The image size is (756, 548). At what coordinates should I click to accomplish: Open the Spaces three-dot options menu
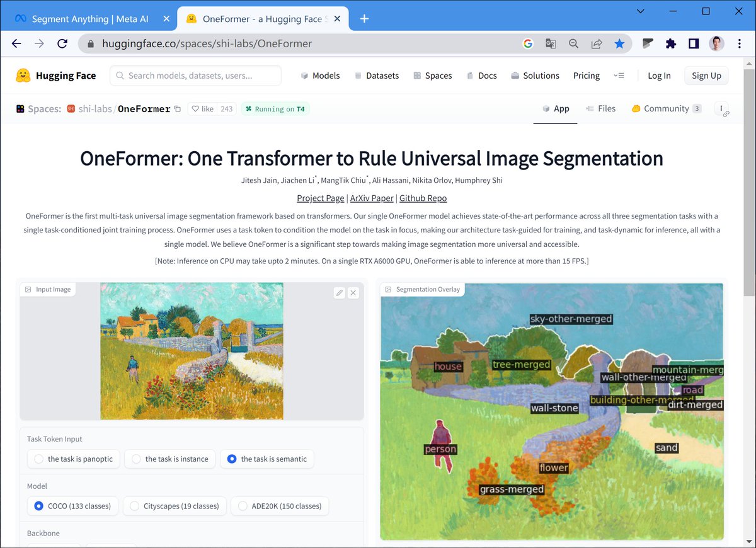[721, 108]
